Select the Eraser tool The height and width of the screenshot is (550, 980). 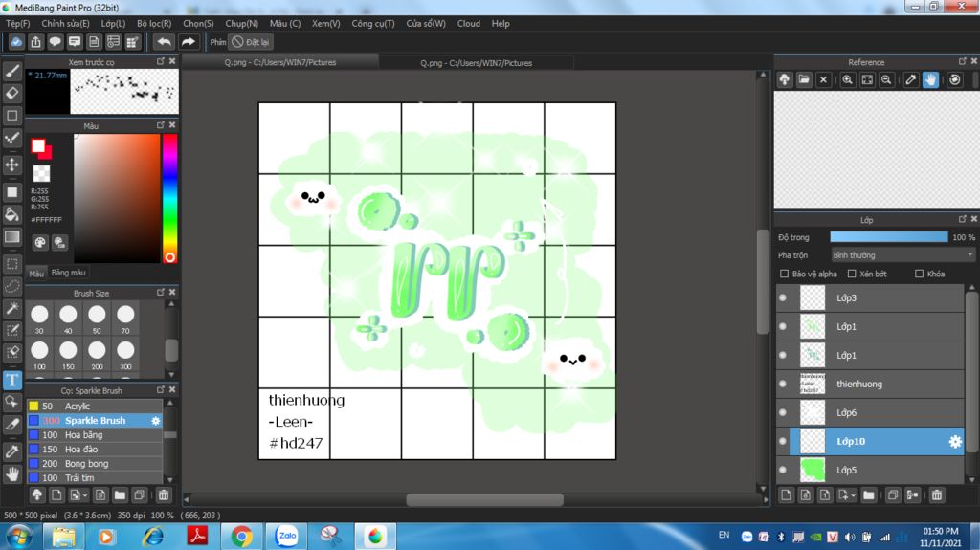[x=11, y=93]
